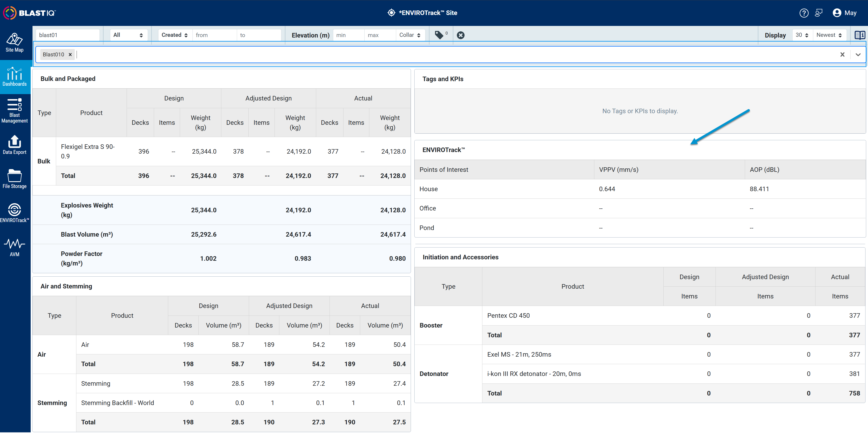The image size is (868, 433).
Task: Open the AVM sidebar module
Action: 15,247
